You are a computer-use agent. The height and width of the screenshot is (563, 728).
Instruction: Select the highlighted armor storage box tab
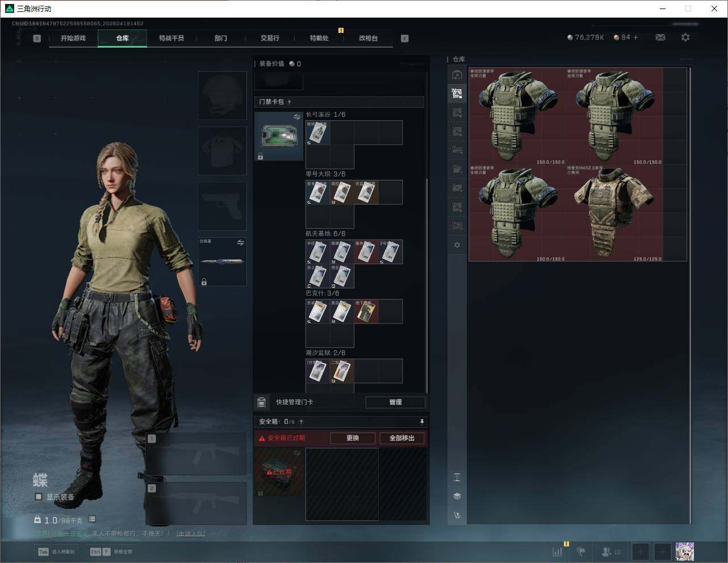[x=457, y=94]
